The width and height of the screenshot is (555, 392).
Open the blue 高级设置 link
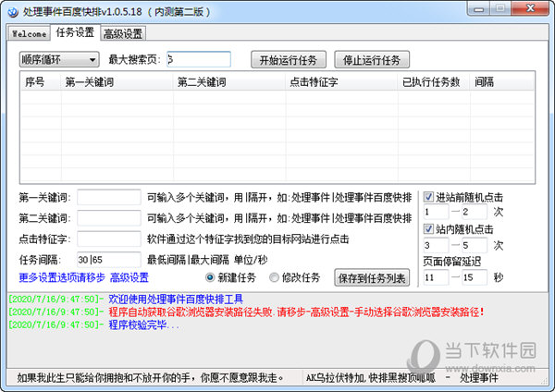pyautogui.click(x=129, y=277)
